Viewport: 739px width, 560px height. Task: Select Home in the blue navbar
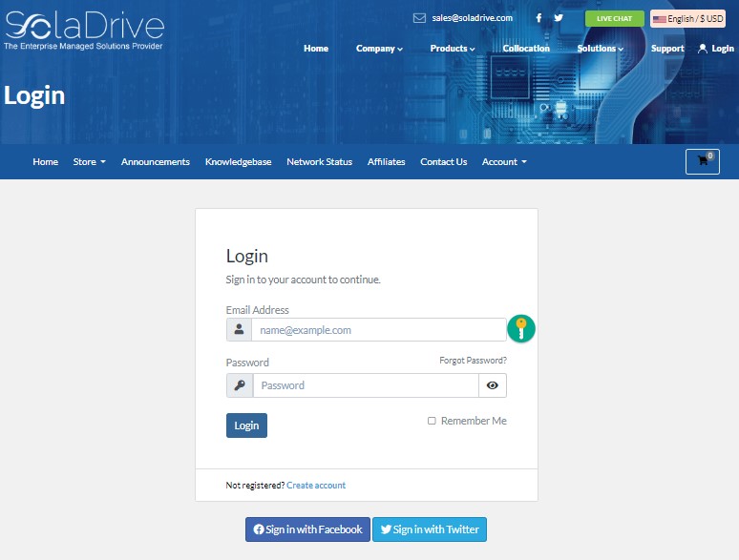[45, 161]
